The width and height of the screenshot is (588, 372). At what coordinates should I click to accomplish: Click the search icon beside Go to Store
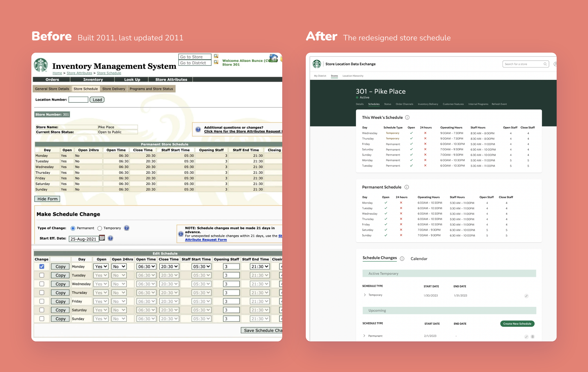(x=216, y=56)
